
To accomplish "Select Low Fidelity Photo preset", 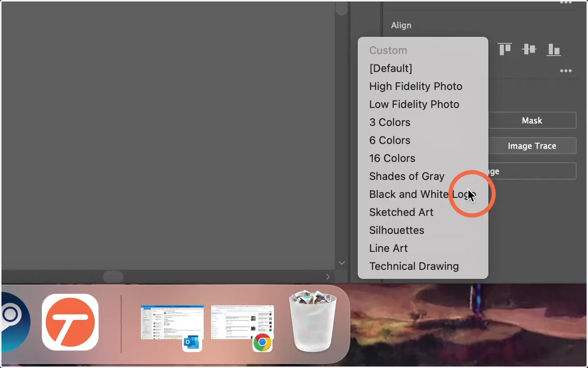I will click(x=423, y=105).
